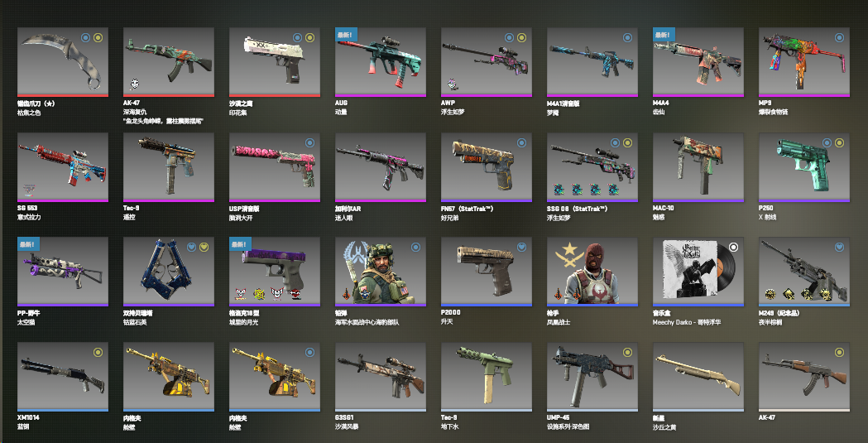Select the MAC-10 inventory item
The image size is (868, 443).
coord(698,166)
